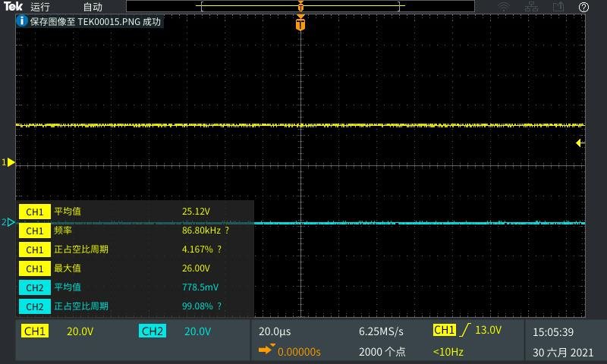This screenshot has width=607, height=364.
Task: Click the wifi icon in top bar
Action: coord(504,7)
